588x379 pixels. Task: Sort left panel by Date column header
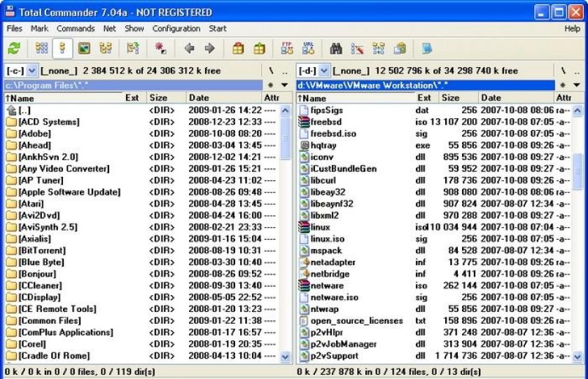coord(224,98)
